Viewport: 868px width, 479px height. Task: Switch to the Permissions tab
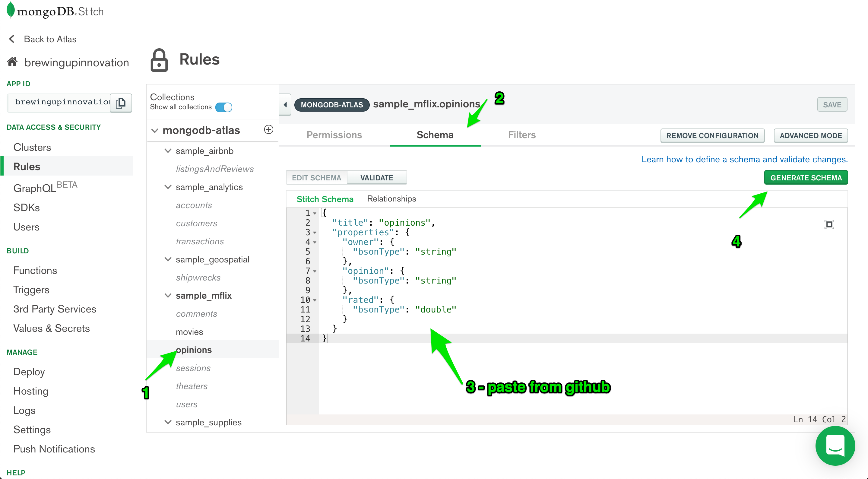334,135
